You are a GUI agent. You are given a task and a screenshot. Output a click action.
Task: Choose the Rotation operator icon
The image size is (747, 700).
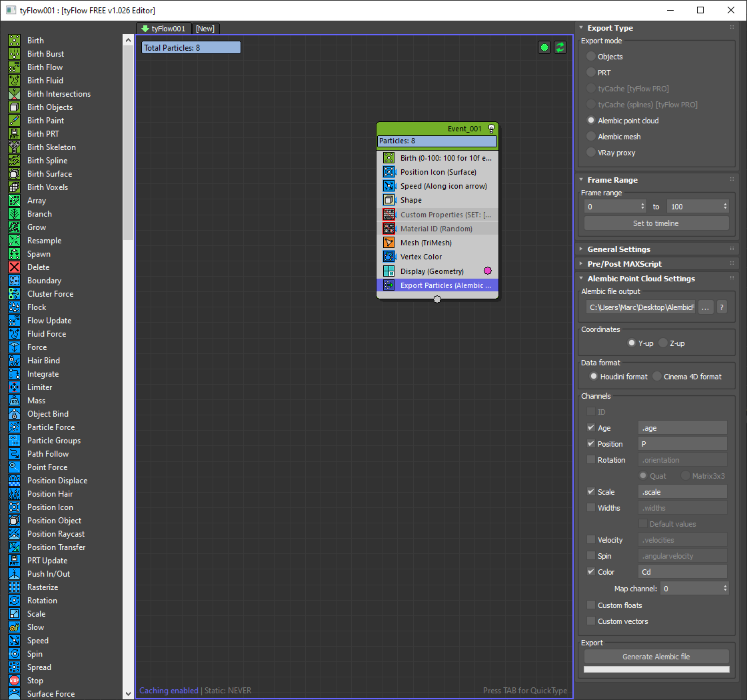(x=14, y=601)
